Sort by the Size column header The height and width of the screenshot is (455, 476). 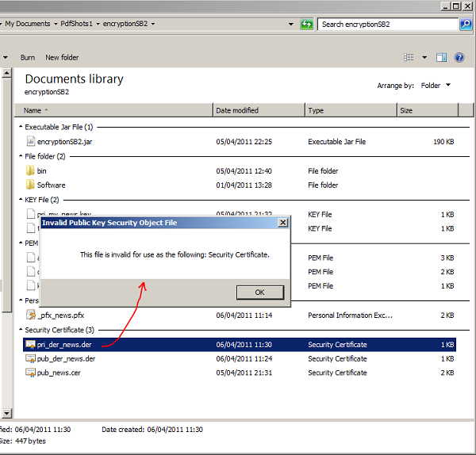coord(428,110)
